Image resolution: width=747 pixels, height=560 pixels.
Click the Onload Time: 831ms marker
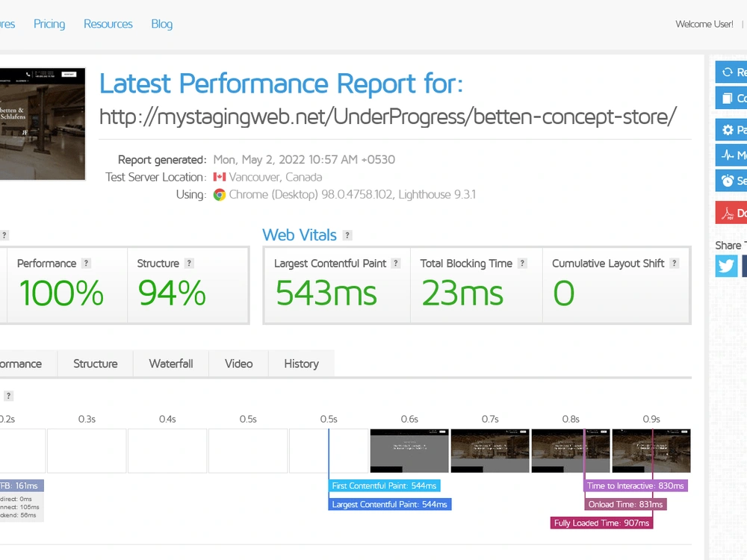625,504
